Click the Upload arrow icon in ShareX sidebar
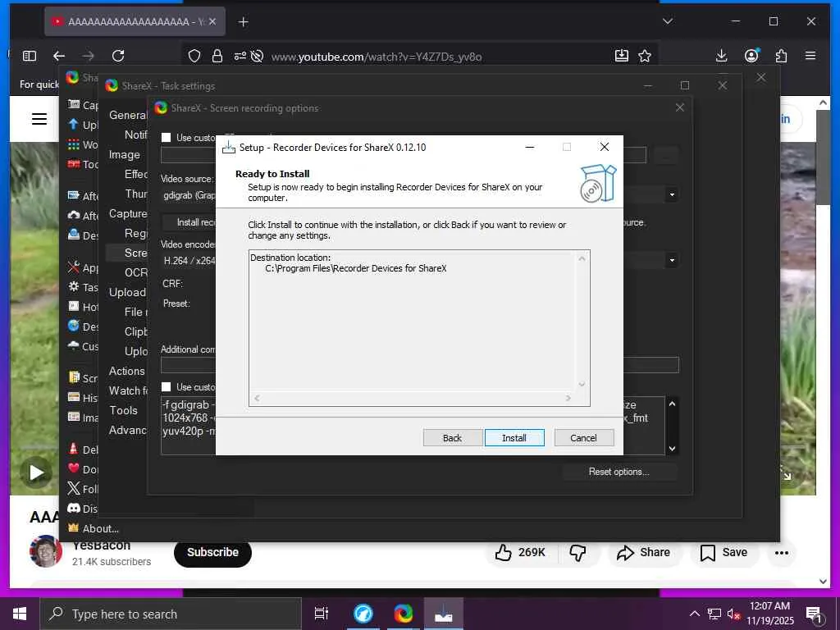Viewport: 840px width, 630px height. point(73,125)
